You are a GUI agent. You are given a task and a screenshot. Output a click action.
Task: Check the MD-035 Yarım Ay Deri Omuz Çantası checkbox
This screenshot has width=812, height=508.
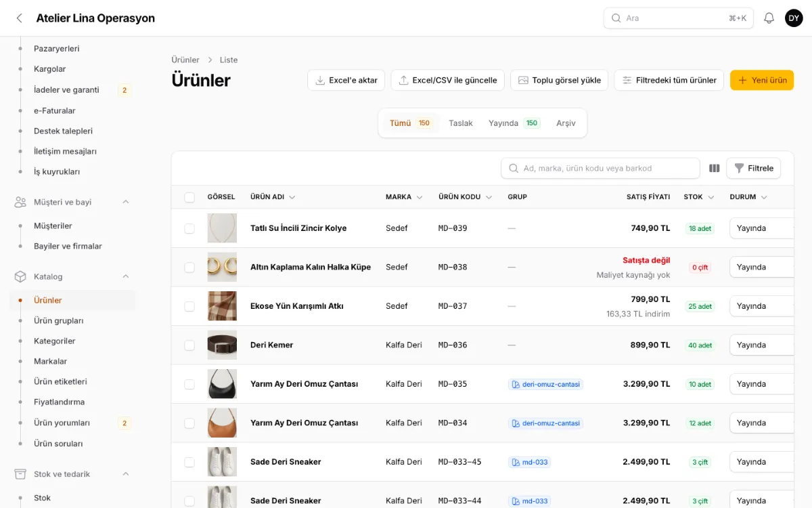click(189, 384)
